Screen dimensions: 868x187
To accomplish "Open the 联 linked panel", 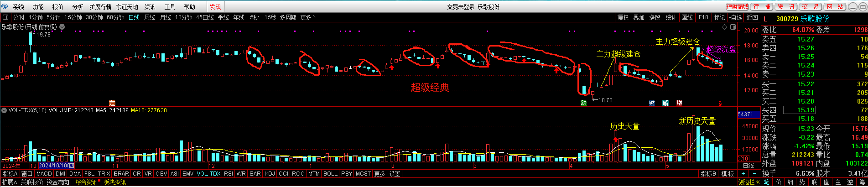I will tap(814, 182).
